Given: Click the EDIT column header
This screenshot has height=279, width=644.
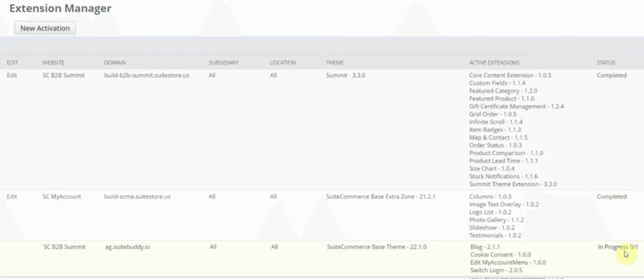Looking at the screenshot, I should (x=12, y=63).
